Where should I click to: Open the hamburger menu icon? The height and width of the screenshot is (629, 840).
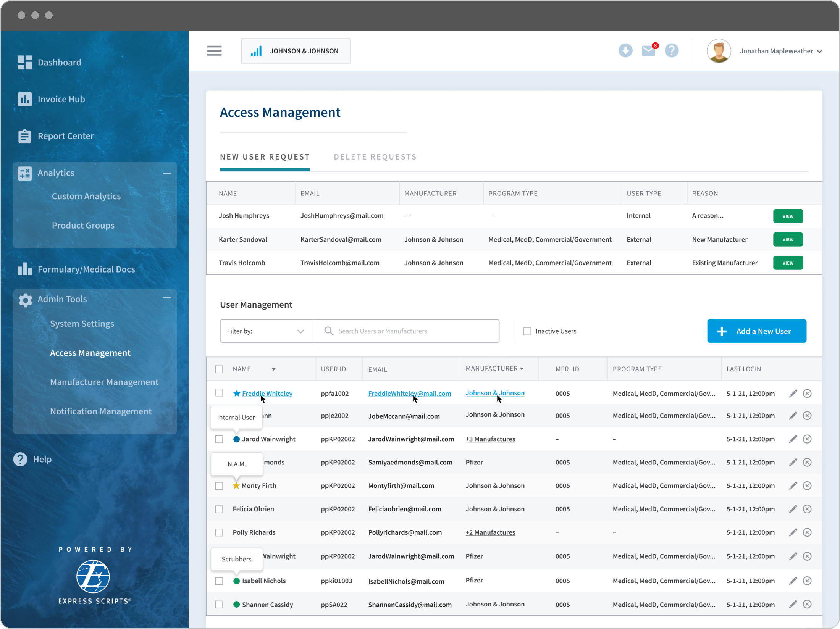pyautogui.click(x=214, y=51)
